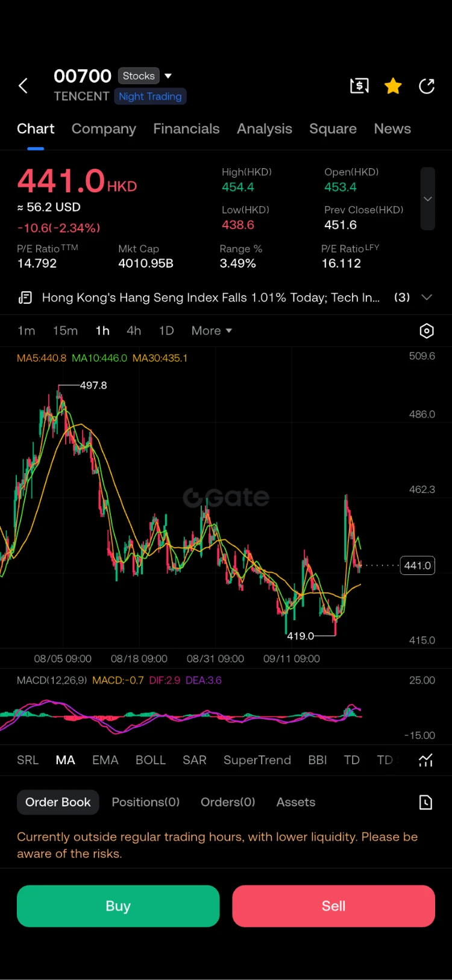452x980 pixels.
Task: Open the Orders(0) tab
Action: point(228,802)
